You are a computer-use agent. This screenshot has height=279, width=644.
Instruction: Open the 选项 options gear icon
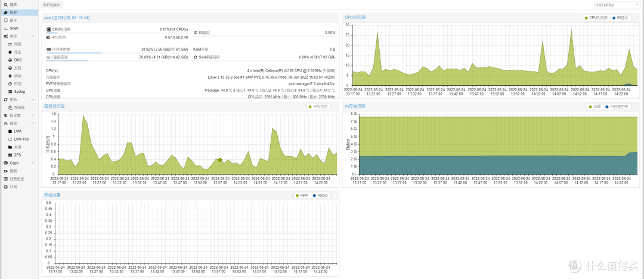[10, 76]
